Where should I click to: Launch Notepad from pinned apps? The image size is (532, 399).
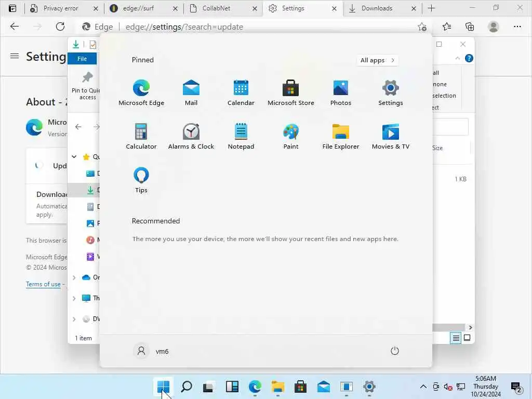pyautogui.click(x=241, y=136)
